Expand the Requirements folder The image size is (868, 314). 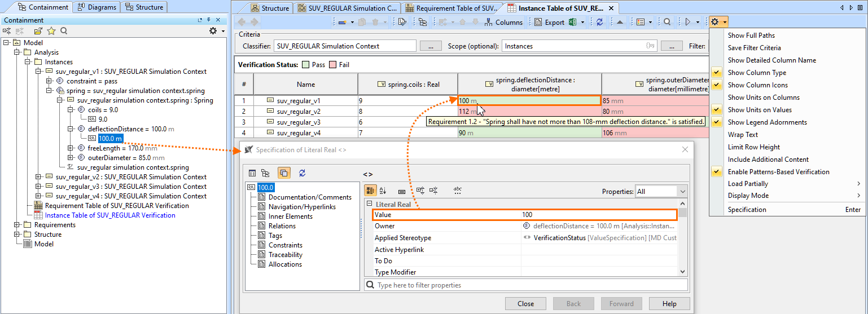pos(17,225)
